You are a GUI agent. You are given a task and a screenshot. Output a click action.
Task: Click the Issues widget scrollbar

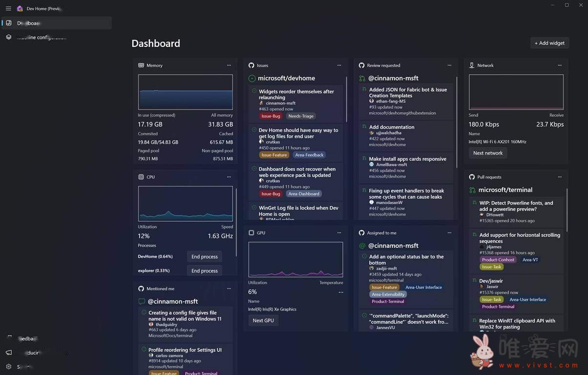click(347, 99)
